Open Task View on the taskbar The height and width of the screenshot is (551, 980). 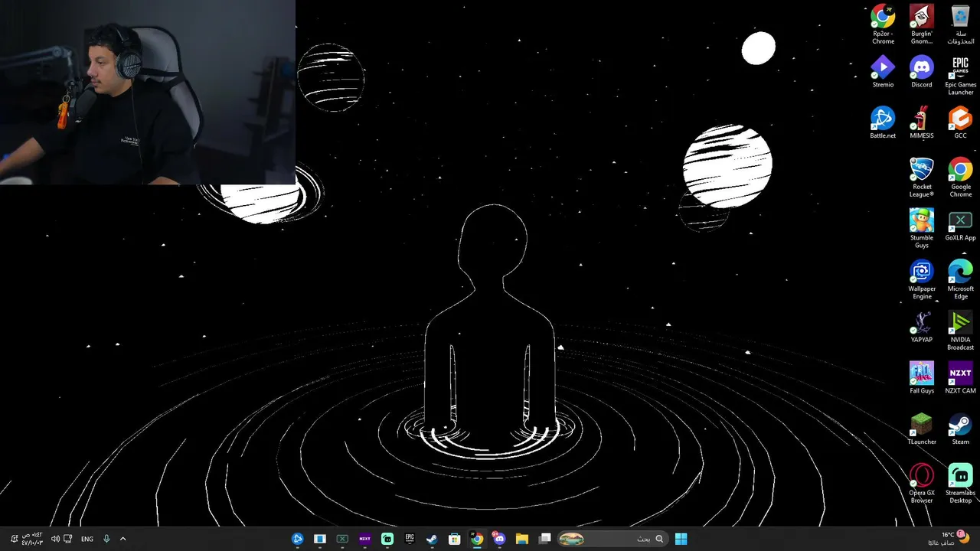[544, 539]
